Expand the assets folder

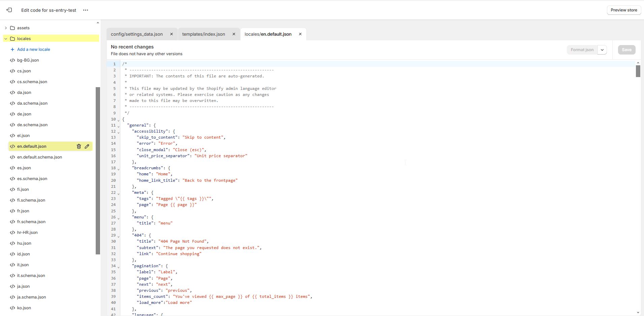pos(6,28)
